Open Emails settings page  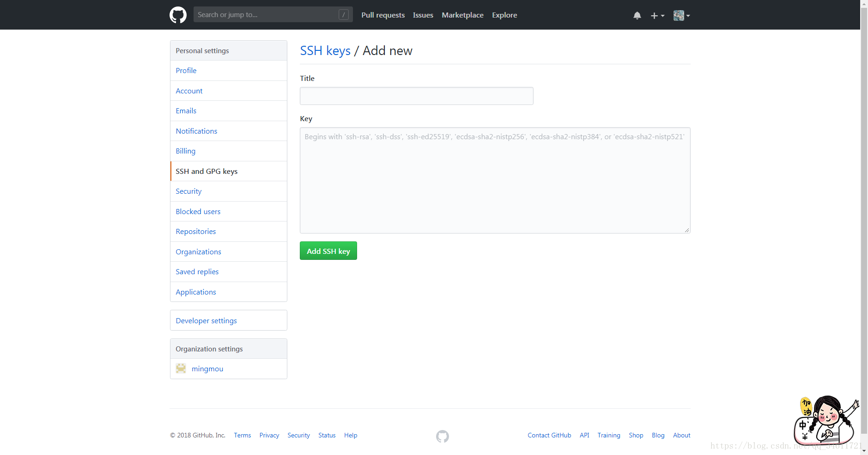pos(229,111)
